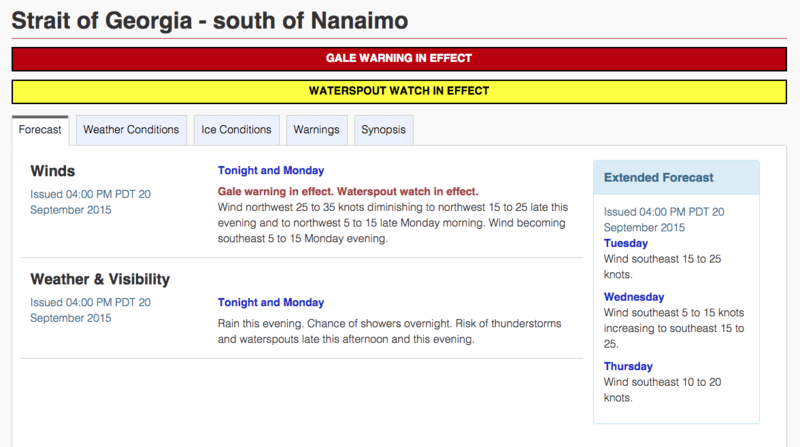Open the Warnings tab
This screenshot has width=800, height=447.
(317, 130)
